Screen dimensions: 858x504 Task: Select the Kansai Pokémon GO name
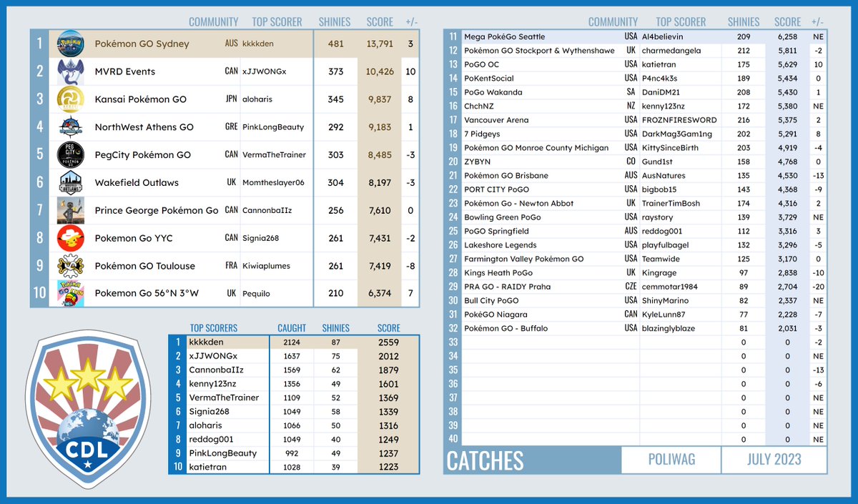[x=140, y=99]
